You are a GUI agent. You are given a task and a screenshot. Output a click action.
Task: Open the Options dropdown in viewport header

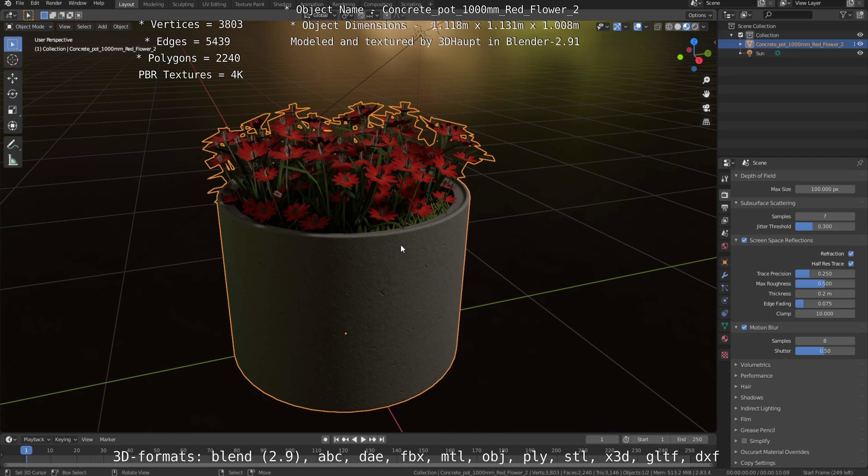click(700, 15)
